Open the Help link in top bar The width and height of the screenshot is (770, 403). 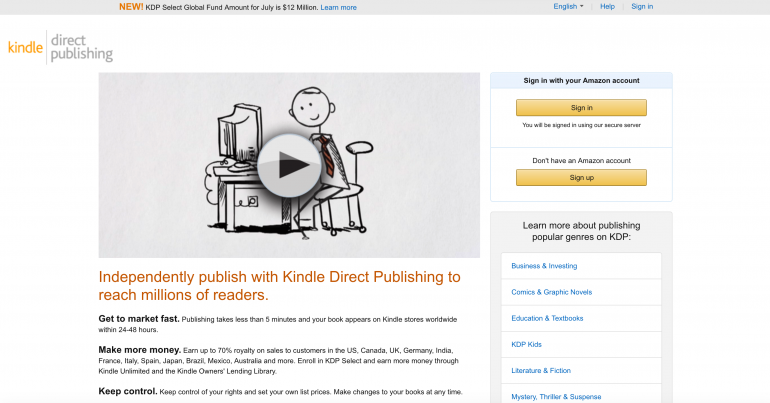tap(607, 6)
